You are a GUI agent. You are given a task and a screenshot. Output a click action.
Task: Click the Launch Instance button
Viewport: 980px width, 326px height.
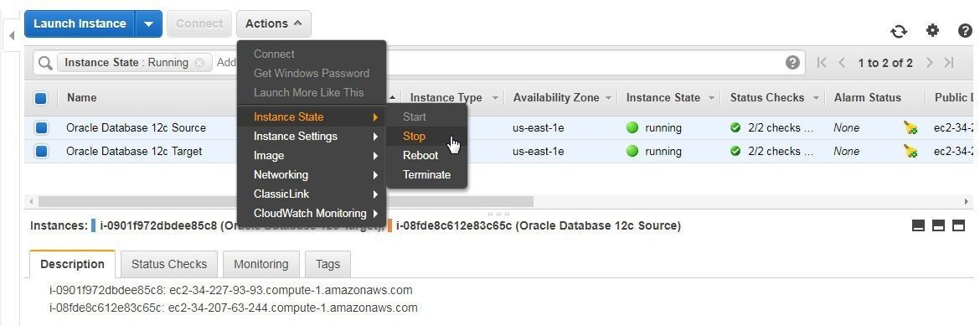point(80,23)
